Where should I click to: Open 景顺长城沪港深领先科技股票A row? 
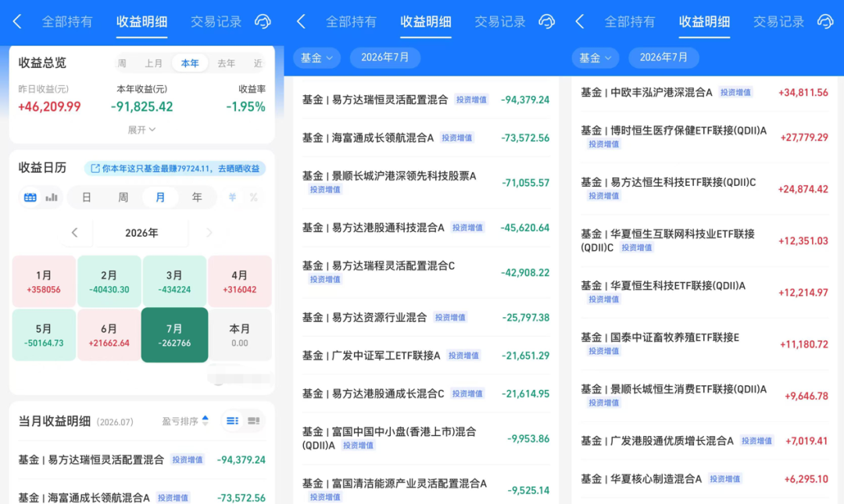coord(425,183)
